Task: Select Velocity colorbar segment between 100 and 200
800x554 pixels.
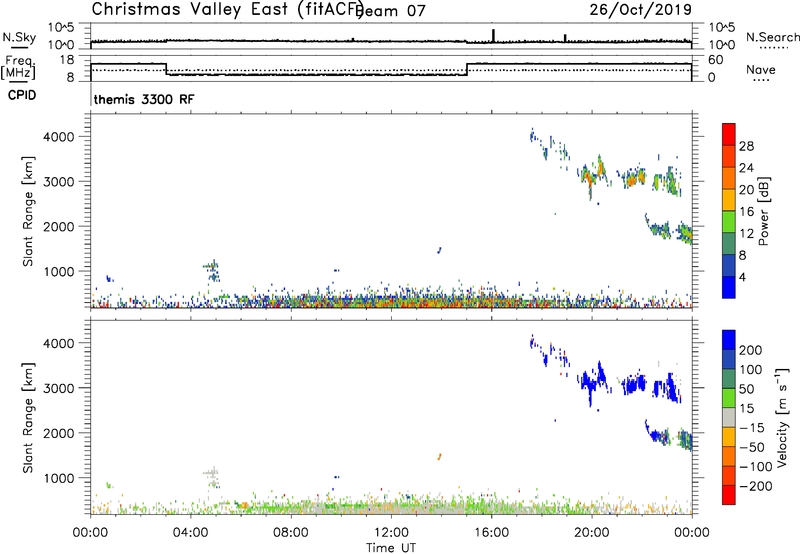Action: [729, 359]
